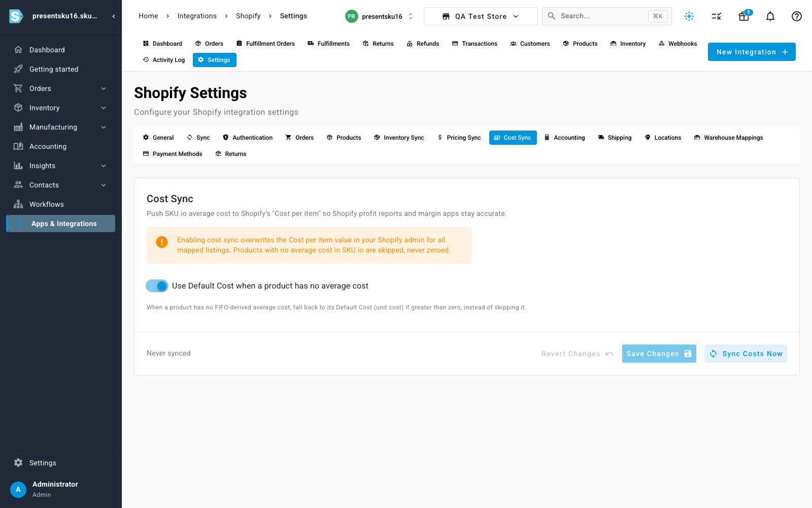The height and width of the screenshot is (508, 812).
Task: Go to Home breadcrumb link
Action: (148, 16)
